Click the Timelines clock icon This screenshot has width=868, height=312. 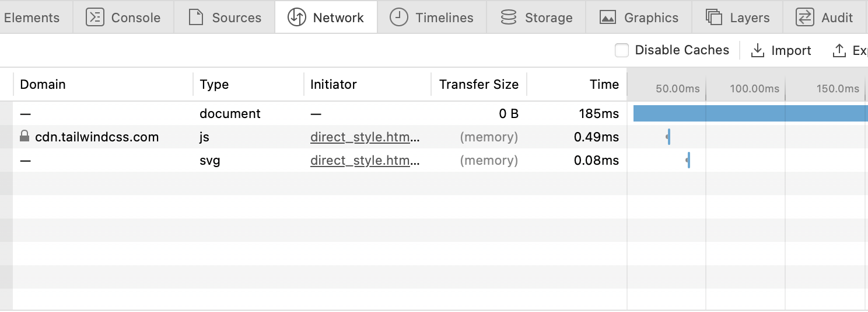[399, 18]
